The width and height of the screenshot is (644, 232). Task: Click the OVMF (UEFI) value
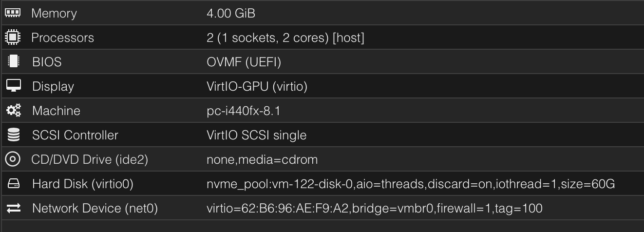(244, 62)
